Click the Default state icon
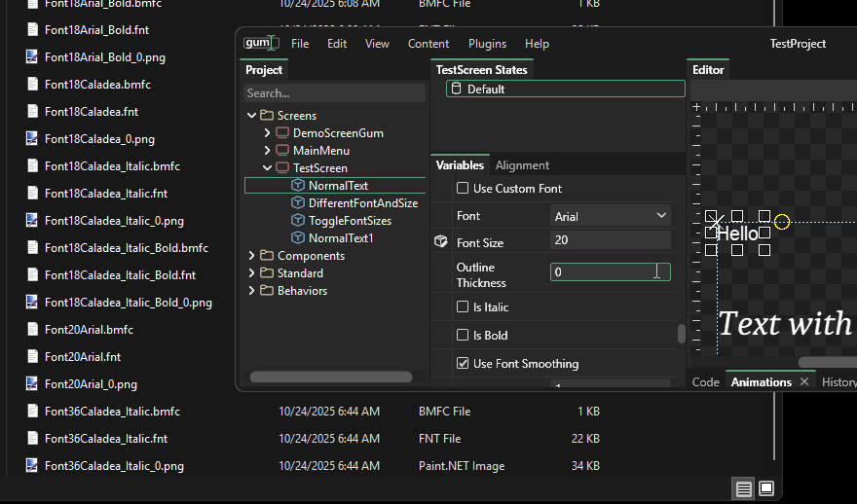857x504 pixels. (456, 90)
